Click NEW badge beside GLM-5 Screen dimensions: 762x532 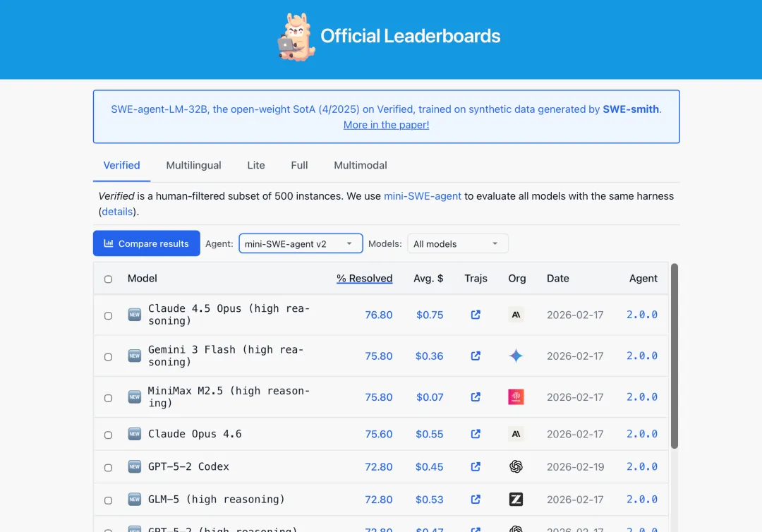pyautogui.click(x=135, y=500)
